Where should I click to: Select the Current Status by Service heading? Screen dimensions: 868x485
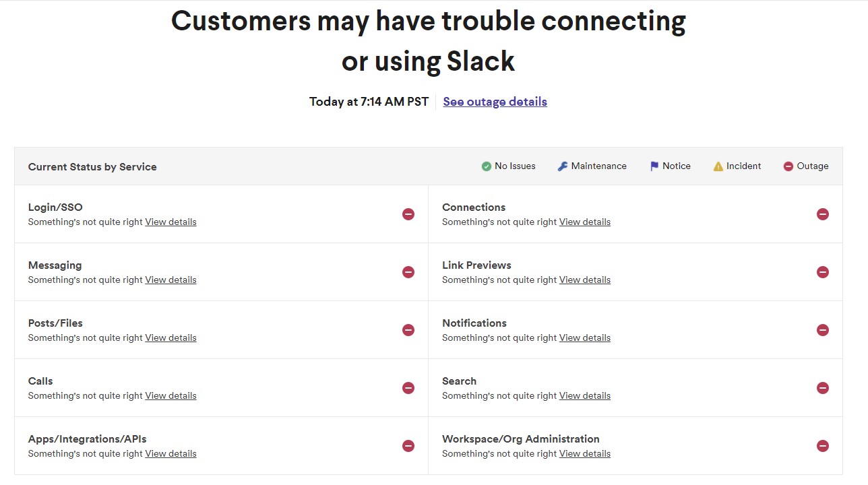click(92, 167)
